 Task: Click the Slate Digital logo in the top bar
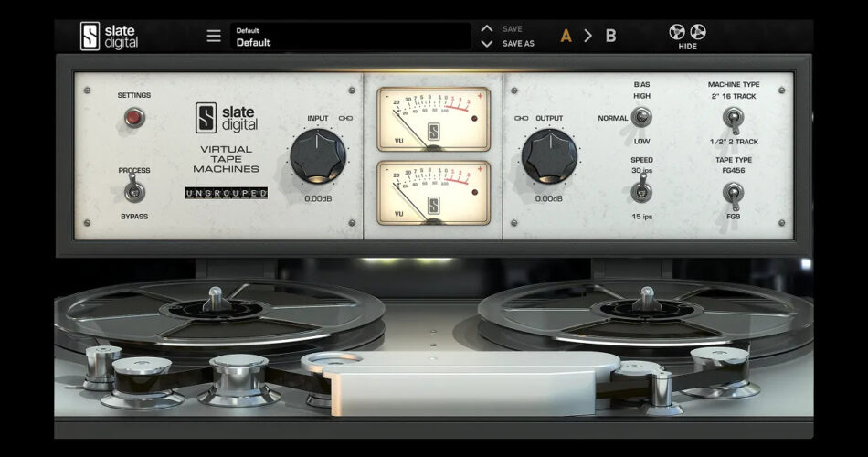[110, 36]
